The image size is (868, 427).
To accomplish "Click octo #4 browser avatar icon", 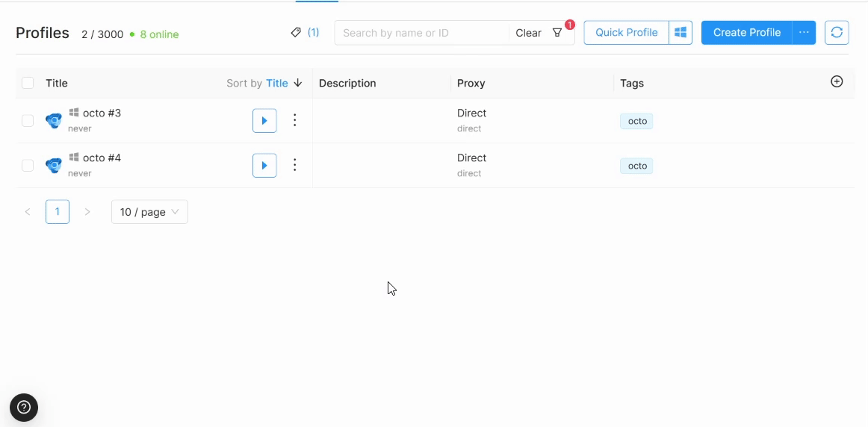I will [54, 166].
